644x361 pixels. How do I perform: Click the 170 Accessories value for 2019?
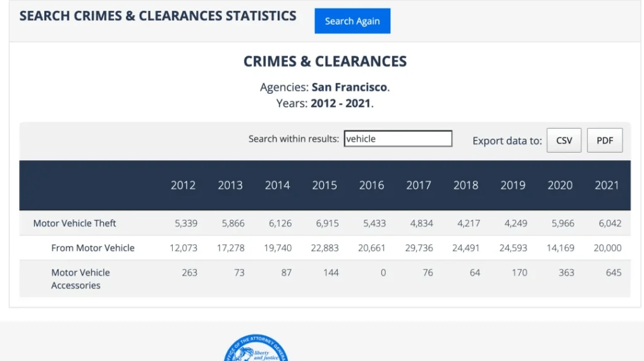519,272
